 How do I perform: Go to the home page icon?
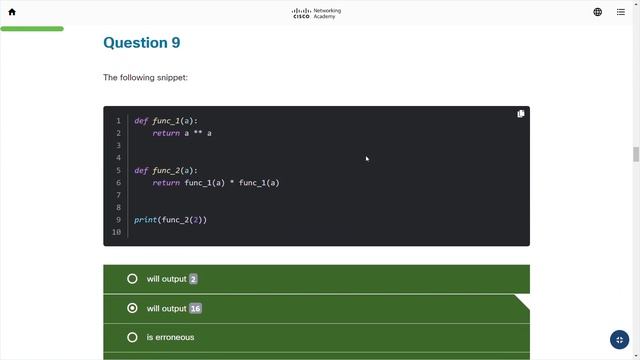coord(12,12)
